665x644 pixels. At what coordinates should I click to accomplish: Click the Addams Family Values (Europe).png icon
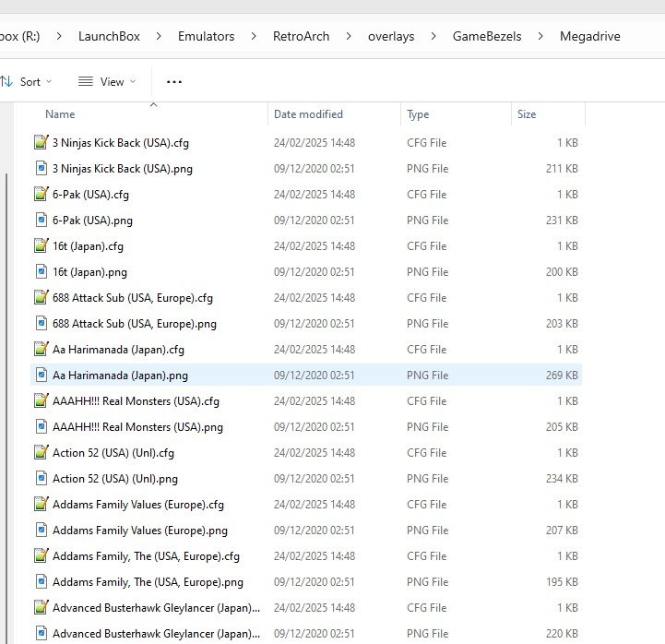[42, 531]
